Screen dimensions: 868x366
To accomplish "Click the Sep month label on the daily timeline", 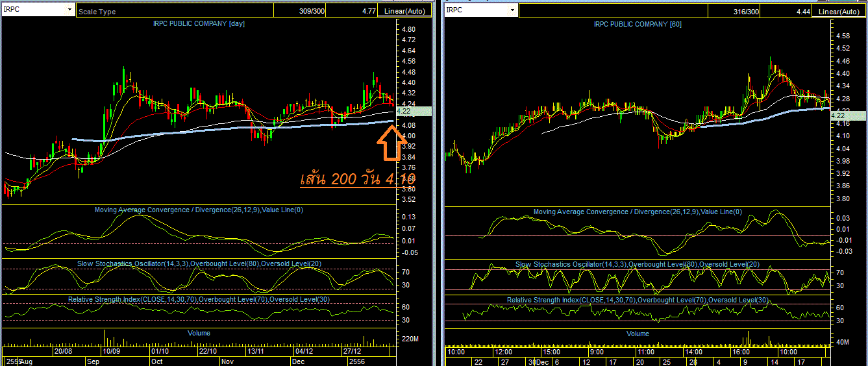I will [93, 361].
